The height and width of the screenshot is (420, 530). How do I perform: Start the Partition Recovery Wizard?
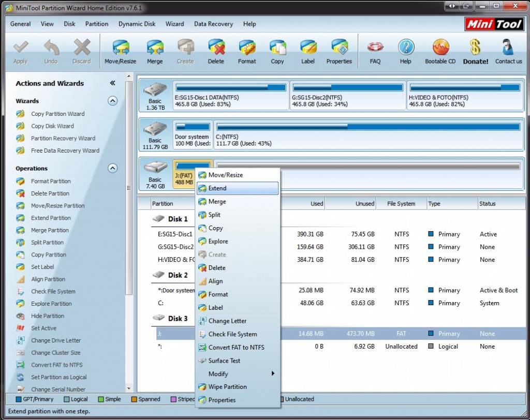tap(63, 138)
